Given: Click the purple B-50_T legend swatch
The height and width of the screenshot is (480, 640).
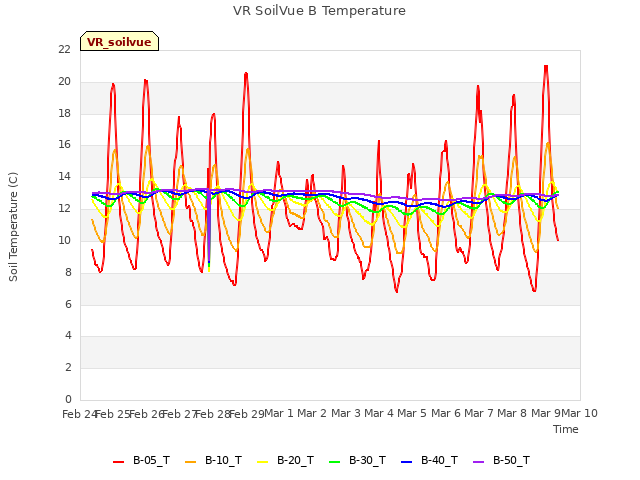Looking at the screenshot, I should coord(478,462).
